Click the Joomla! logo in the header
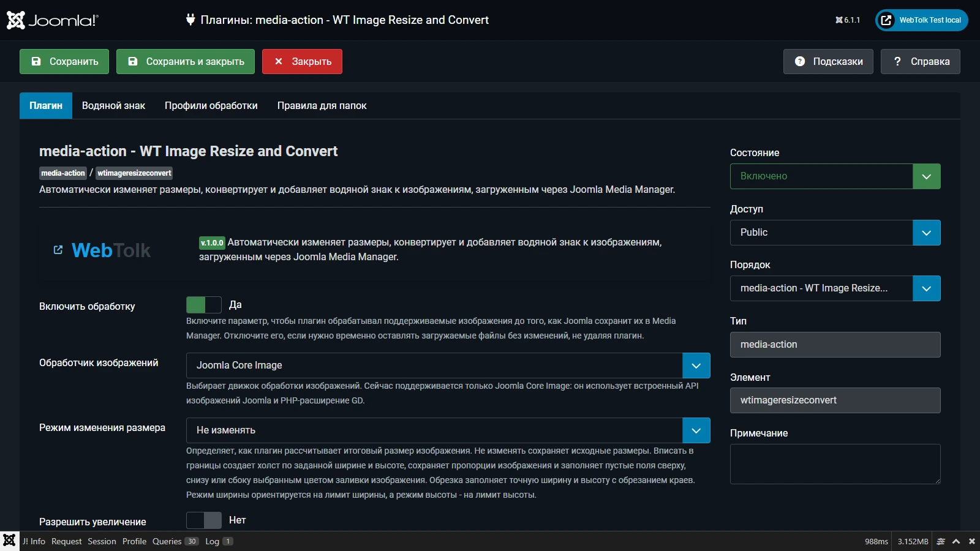980x551 pixels. tap(53, 20)
